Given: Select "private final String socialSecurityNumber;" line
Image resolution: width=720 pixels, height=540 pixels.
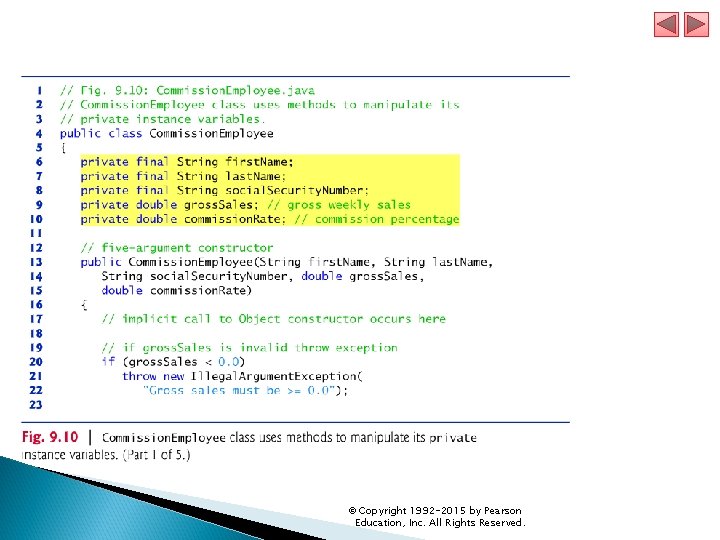Looking at the screenshot, I should 225,191.
